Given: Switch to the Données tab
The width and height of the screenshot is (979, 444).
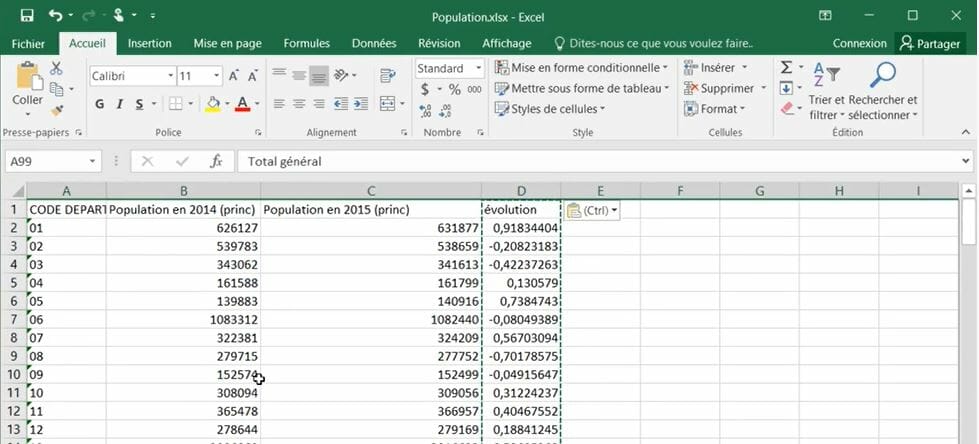Looking at the screenshot, I should tap(374, 44).
